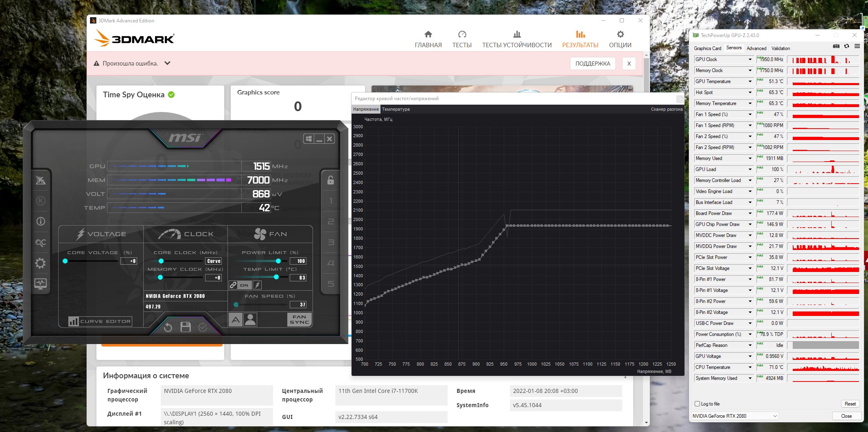Click the Close button in GPU-Z
Viewport: 868px width, 432px height.
846,416
